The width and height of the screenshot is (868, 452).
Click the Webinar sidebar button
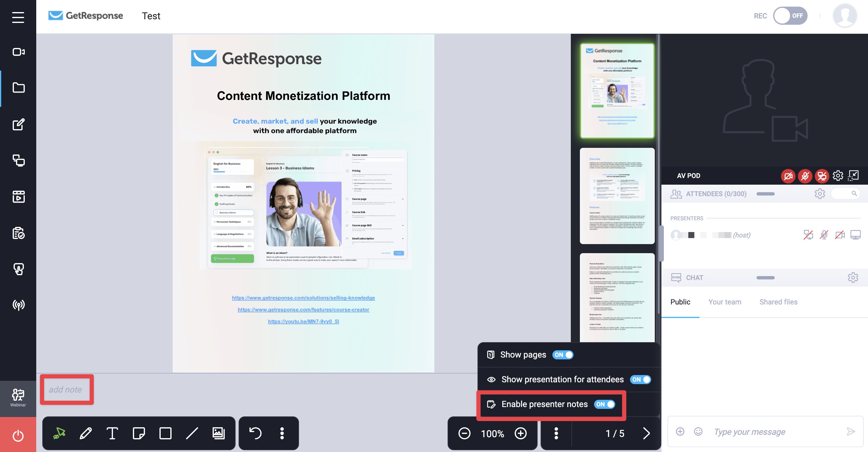(18, 398)
